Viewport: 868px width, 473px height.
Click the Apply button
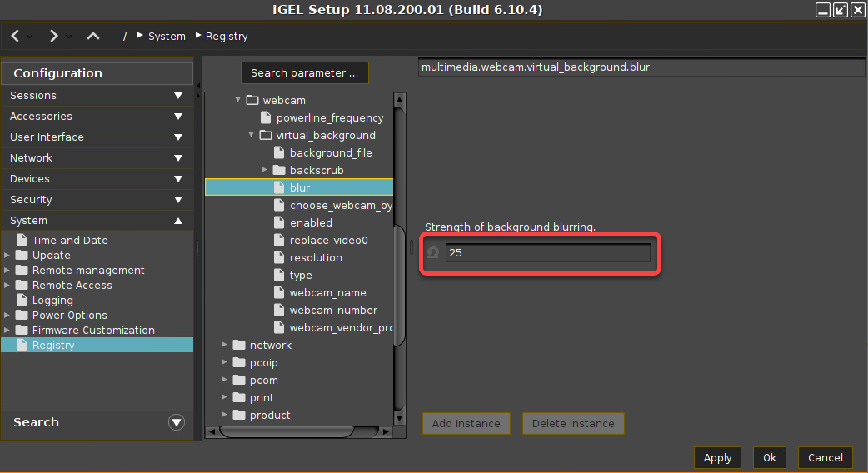coord(717,457)
